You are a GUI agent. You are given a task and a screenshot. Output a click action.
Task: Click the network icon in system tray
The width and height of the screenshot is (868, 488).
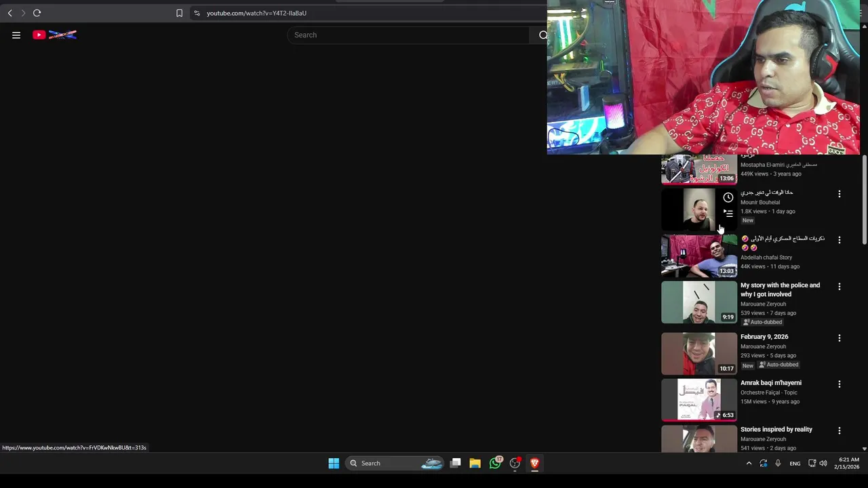point(812,464)
